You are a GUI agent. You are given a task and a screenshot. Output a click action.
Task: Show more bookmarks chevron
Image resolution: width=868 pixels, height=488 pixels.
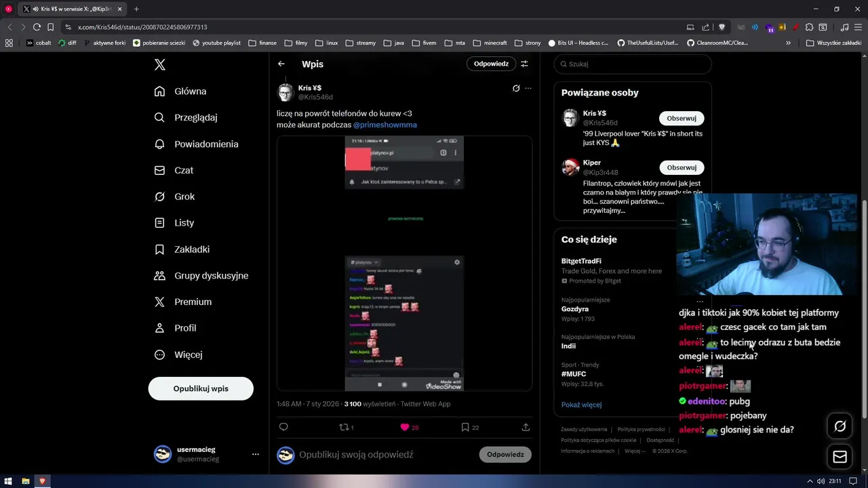(788, 43)
